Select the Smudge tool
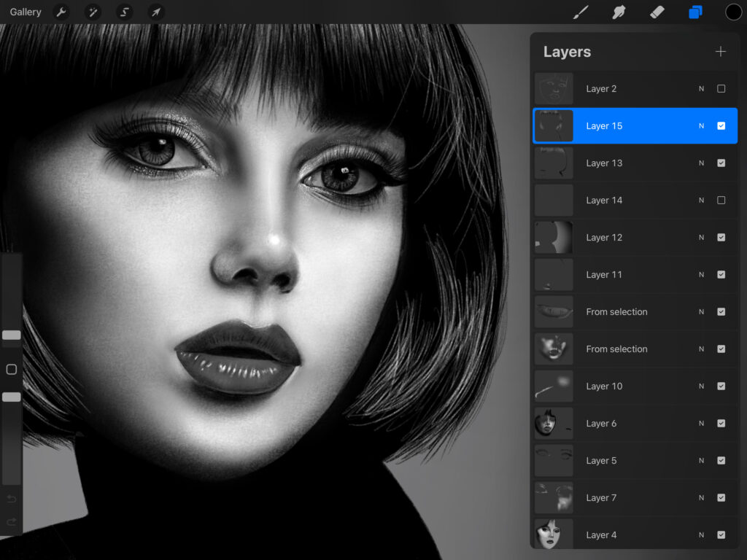 (x=619, y=12)
